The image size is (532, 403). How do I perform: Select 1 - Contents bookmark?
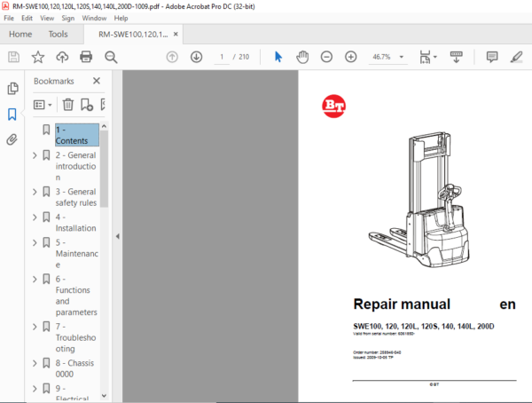point(77,135)
